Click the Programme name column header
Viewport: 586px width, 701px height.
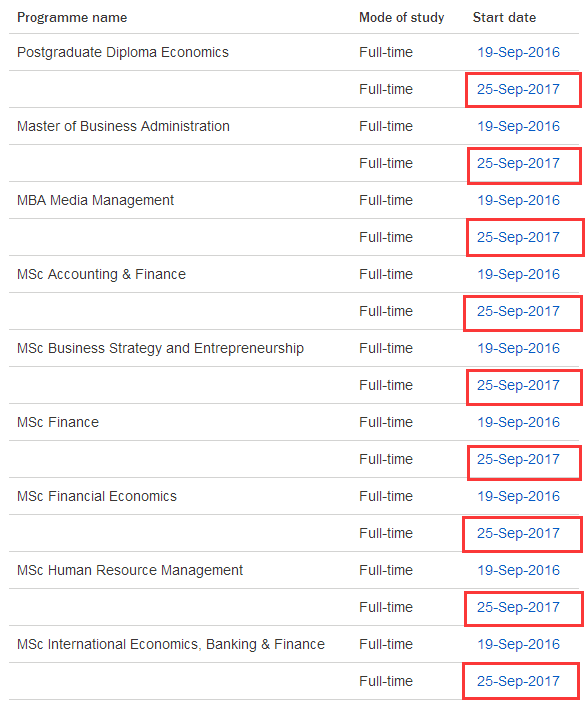point(72,18)
